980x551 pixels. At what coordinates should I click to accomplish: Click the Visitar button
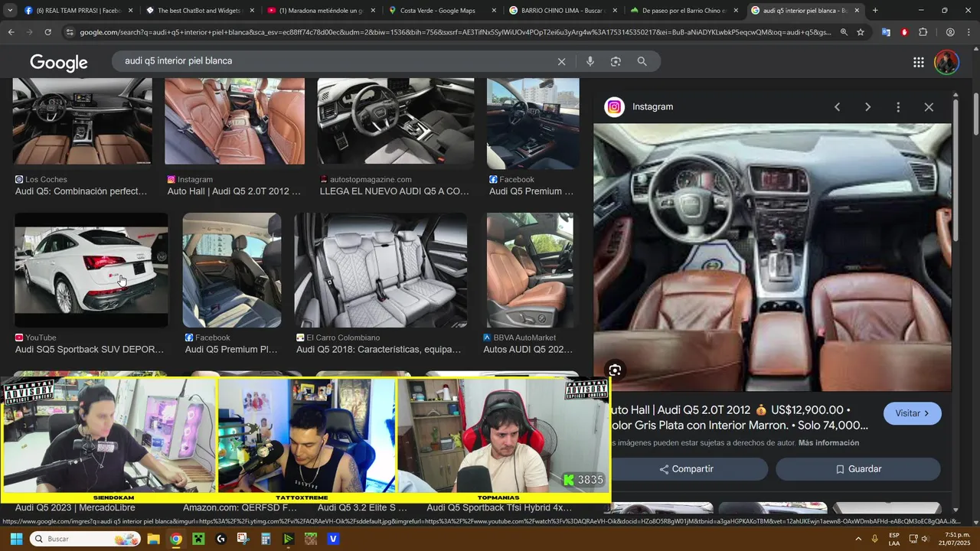pos(912,413)
